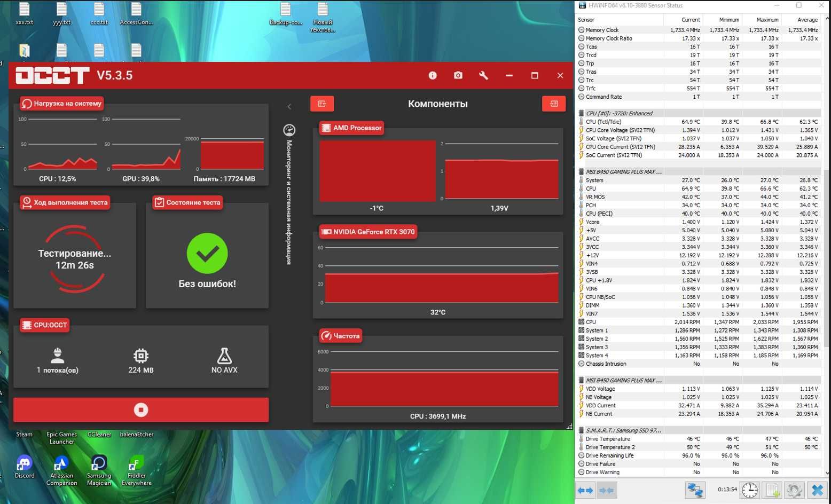Image resolution: width=831 pixels, height=504 pixels.
Task: Click the Current column header
Action: [684, 20]
